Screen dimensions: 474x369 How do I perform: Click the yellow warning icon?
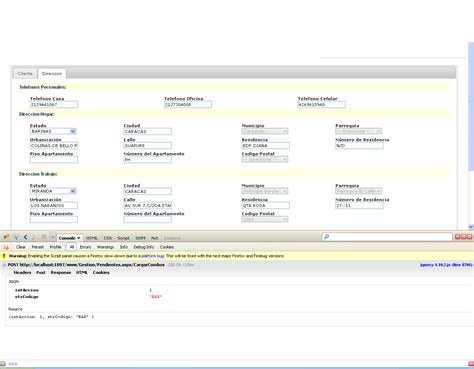[4, 256]
